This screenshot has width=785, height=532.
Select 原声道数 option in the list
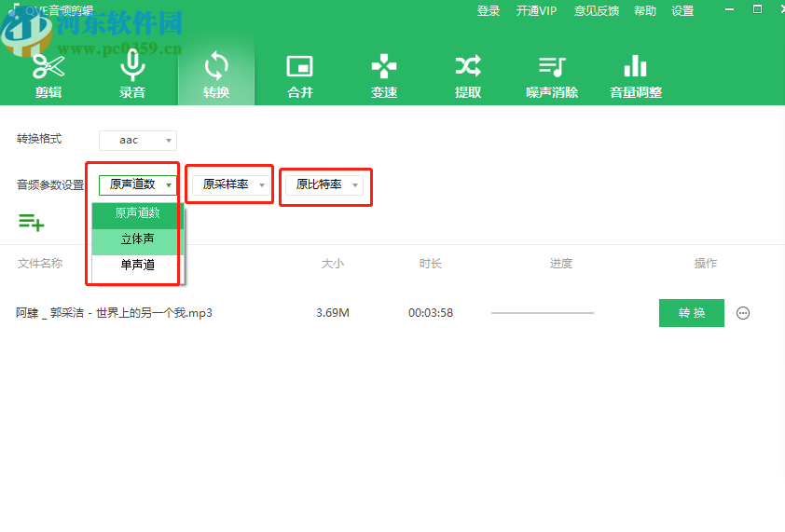[138, 213]
